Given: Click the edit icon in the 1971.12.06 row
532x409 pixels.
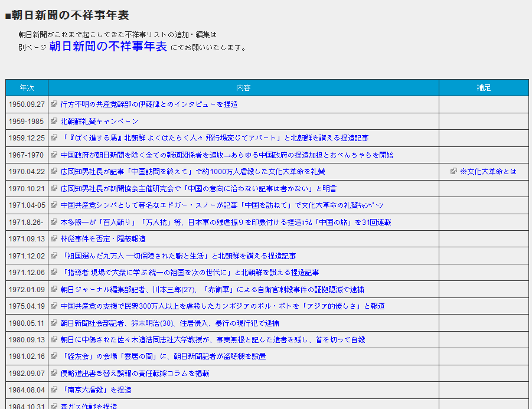Looking at the screenshot, I should [x=54, y=271].
